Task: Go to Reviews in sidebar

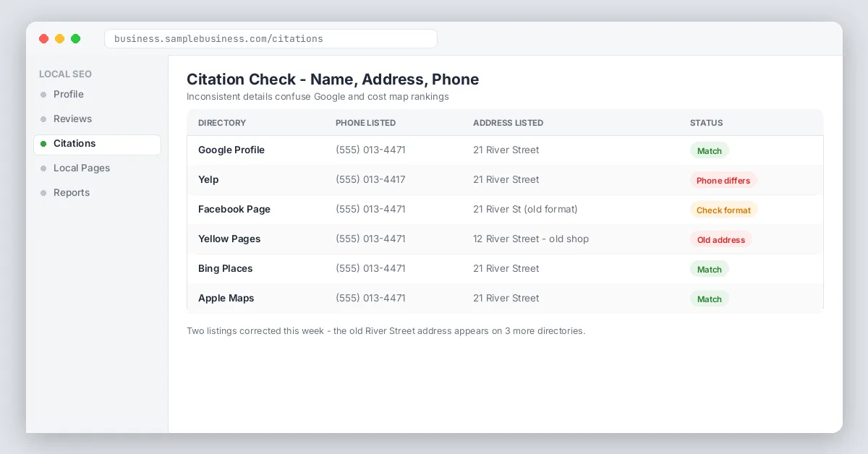Action: 97,119
